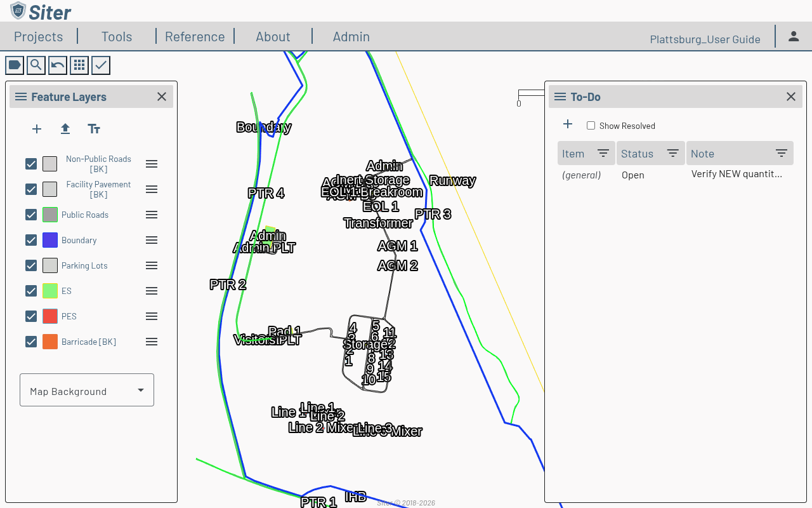Open the Item column filter
The image size is (812, 508).
pos(603,154)
